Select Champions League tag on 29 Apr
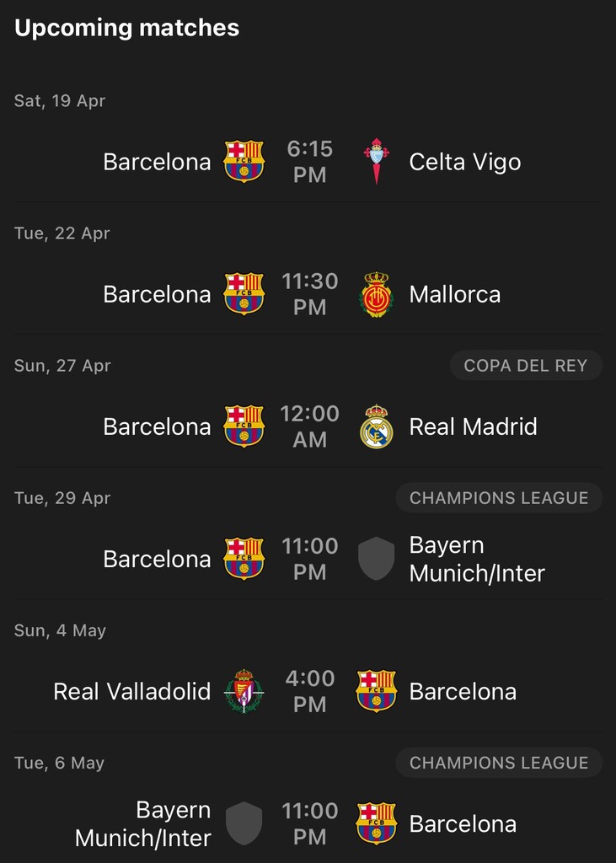Screen dimensions: 616x863 (499, 498)
